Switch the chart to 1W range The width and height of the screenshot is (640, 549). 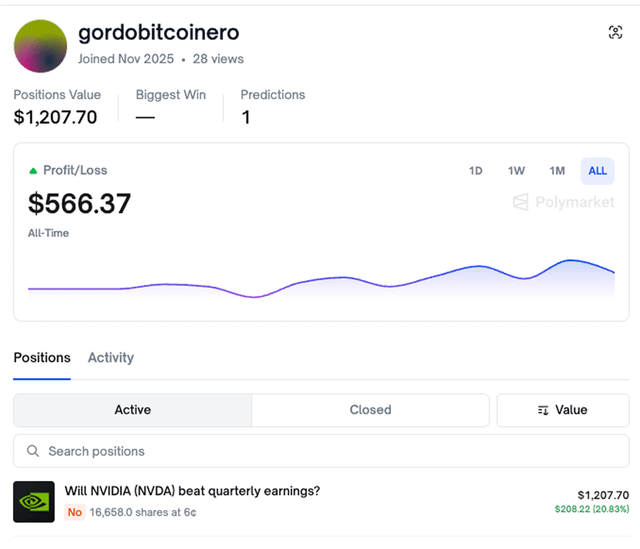pos(516,171)
